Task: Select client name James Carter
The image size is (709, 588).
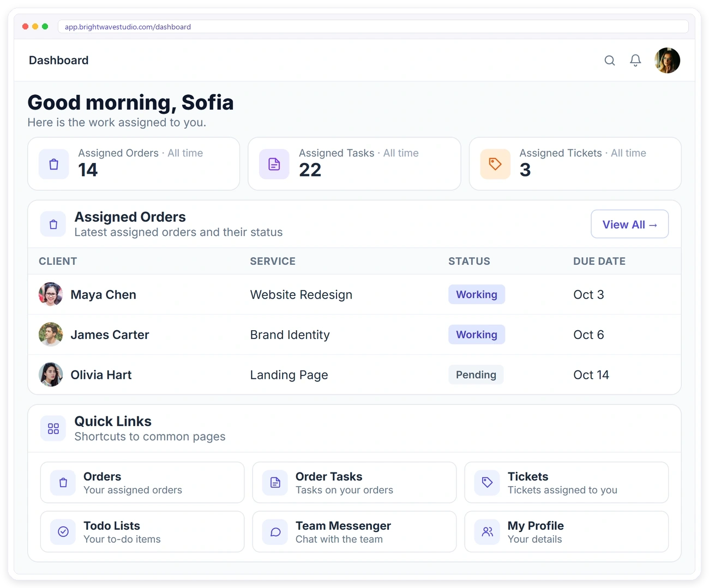Action: click(x=110, y=335)
